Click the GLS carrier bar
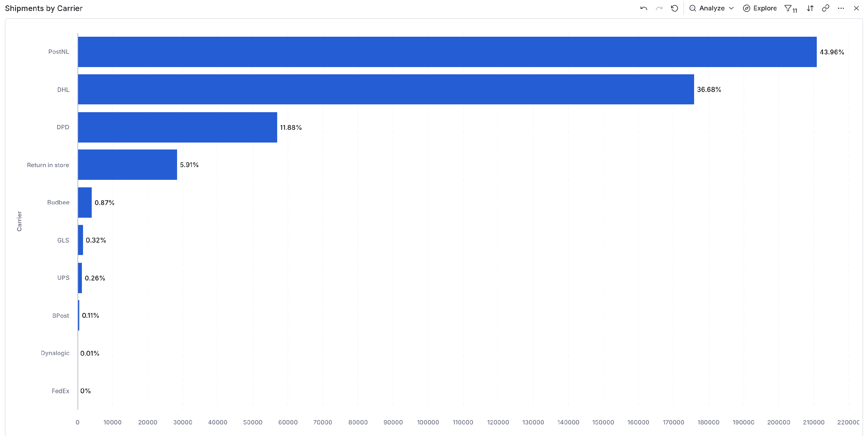 coord(80,240)
